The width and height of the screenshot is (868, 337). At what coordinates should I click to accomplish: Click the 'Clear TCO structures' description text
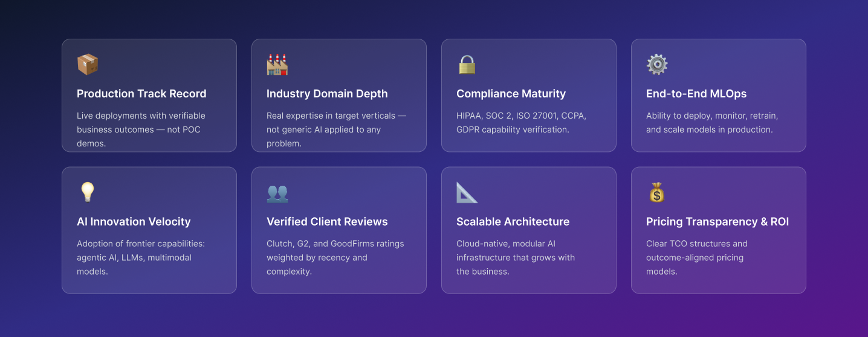[x=696, y=257]
